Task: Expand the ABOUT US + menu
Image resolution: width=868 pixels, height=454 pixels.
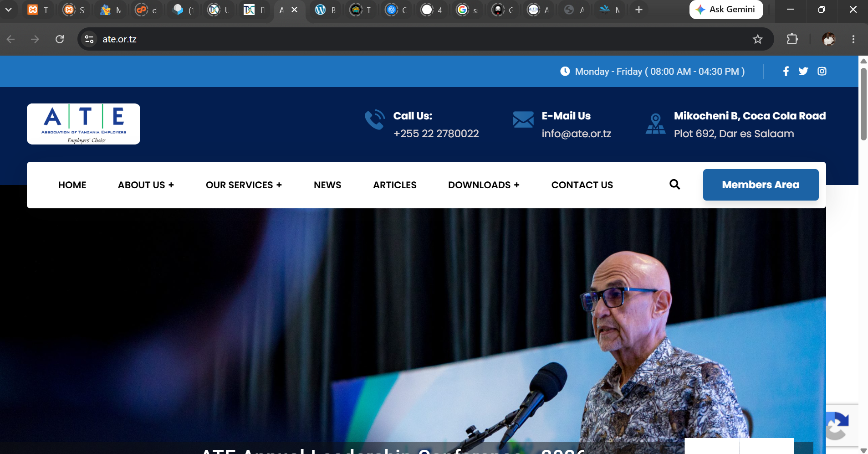Action: coord(146,185)
